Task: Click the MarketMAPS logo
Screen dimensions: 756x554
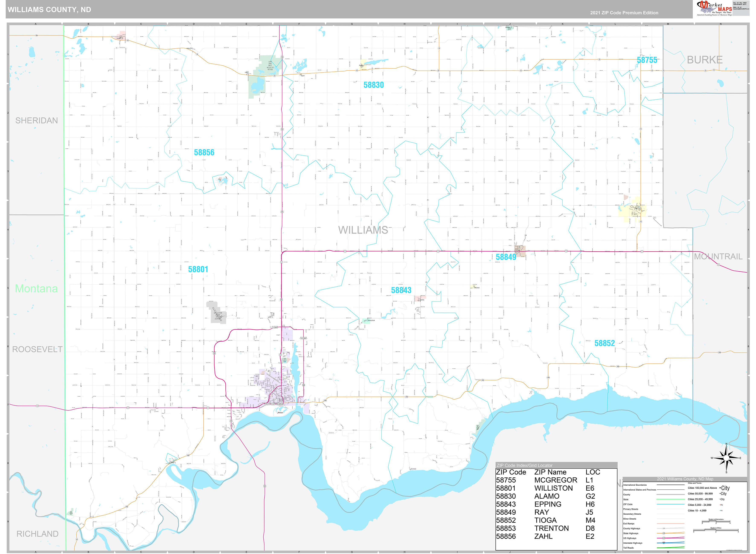Action: tap(714, 8)
